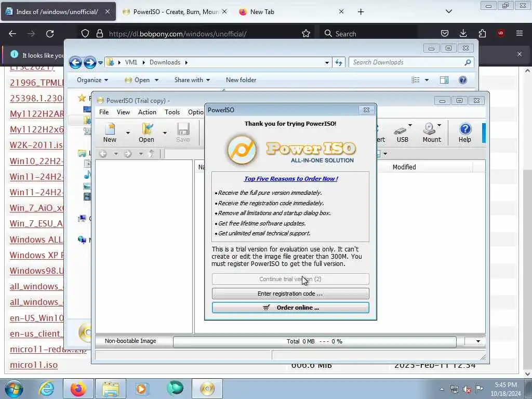Expand the New button dropdown arrow in PowerISO
This screenshot has height=399, width=532.
[x=128, y=132]
